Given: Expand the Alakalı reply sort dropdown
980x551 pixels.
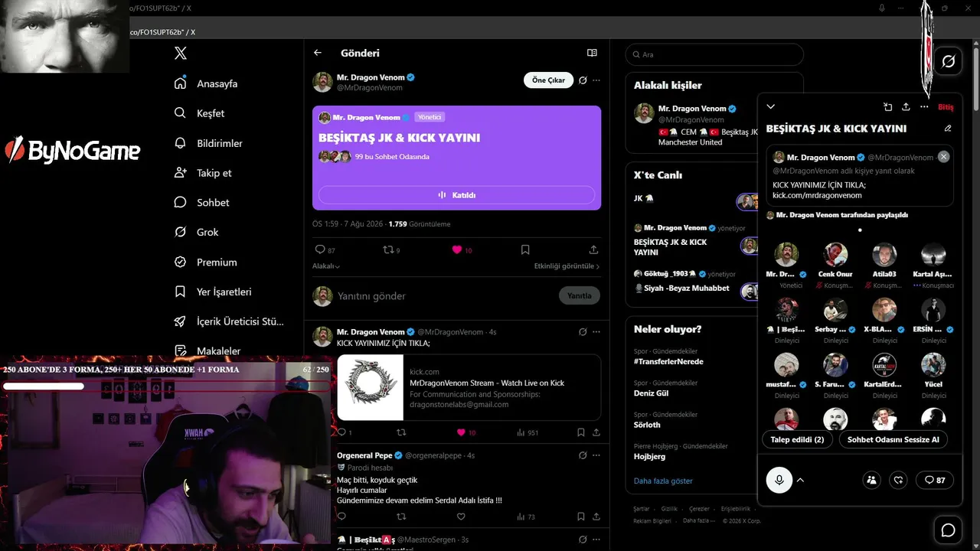Looking at the screenshot, I should pyautogui.click(x=326, y=266).
